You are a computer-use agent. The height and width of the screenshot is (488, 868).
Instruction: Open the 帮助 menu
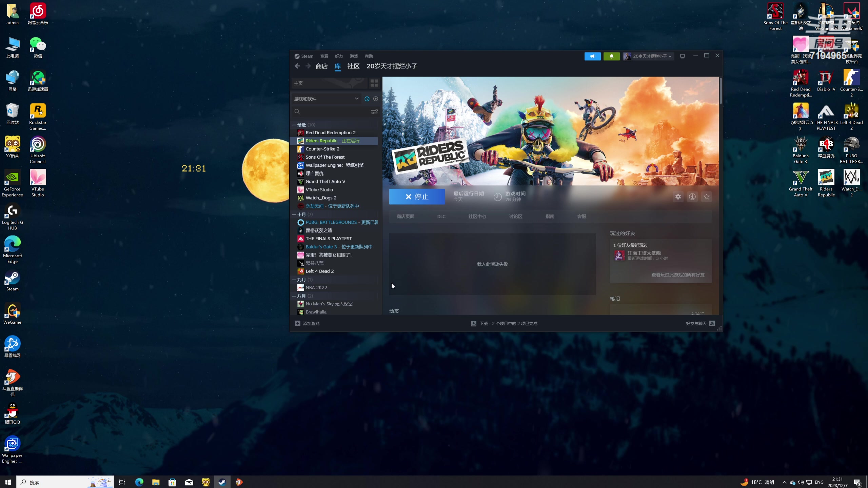(x=369, y=56)
